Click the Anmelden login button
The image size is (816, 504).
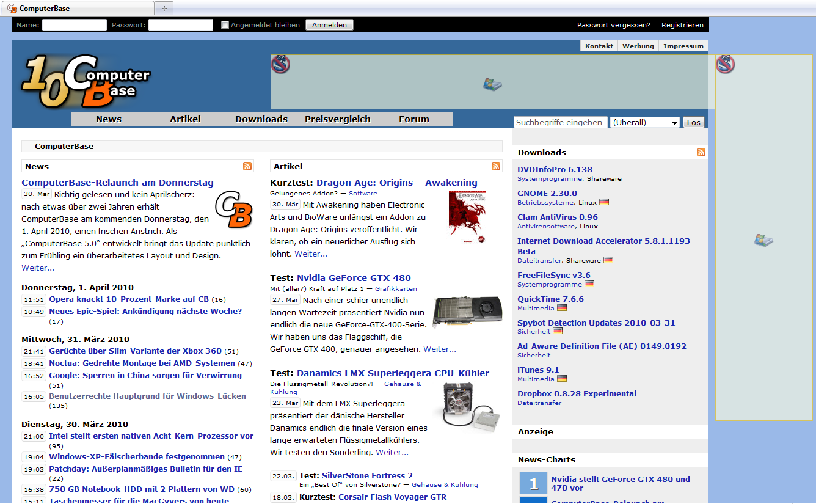coord(330,25)
